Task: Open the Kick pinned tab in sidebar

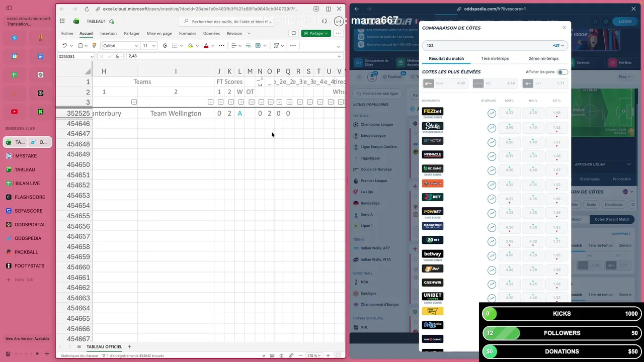Action: point(41,112)
